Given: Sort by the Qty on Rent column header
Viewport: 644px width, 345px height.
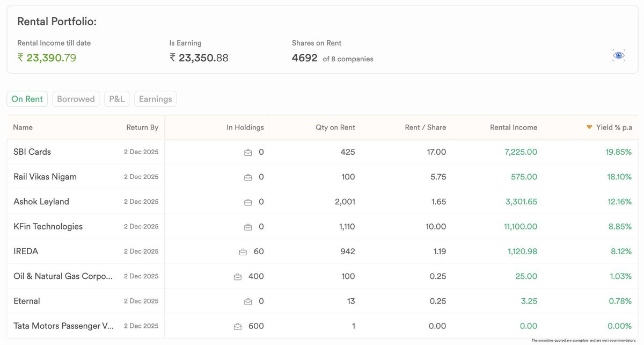Looking at the screenshot, I should [335, 127].
